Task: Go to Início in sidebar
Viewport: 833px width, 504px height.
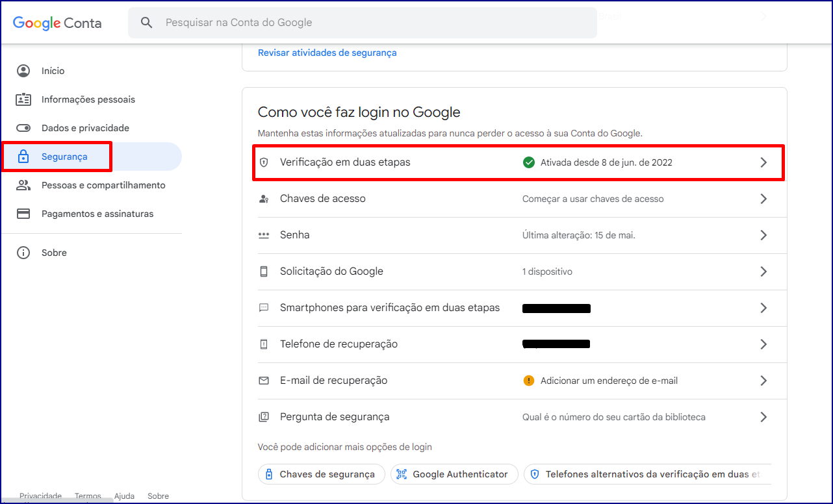Action: point(91,71)
